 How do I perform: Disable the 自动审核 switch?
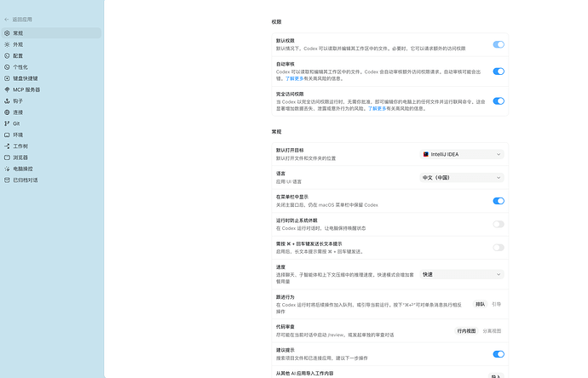(x=499, y=72)
